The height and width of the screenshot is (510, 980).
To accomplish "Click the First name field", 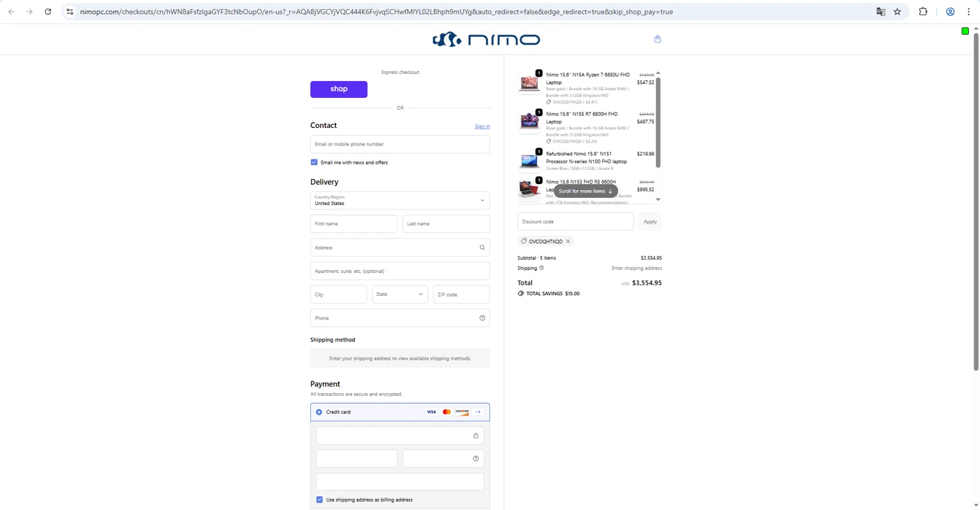I will click(x=353, y=224).
